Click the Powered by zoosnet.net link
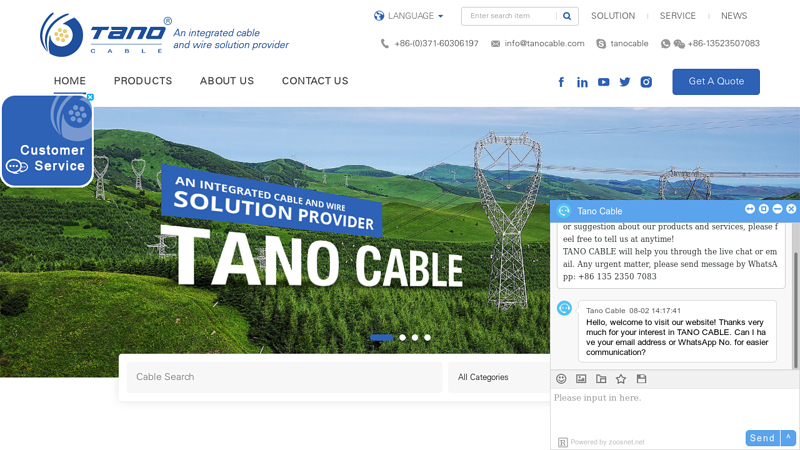 click(x=607, y=442)
